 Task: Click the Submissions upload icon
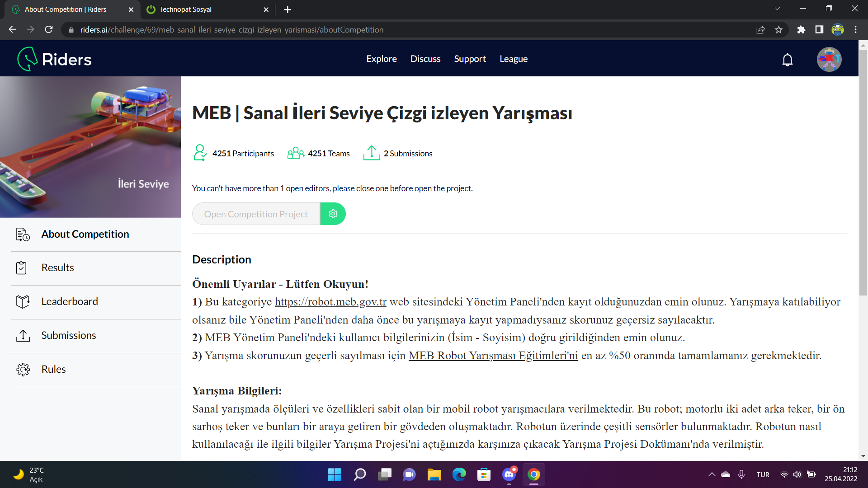coord(22,335)
